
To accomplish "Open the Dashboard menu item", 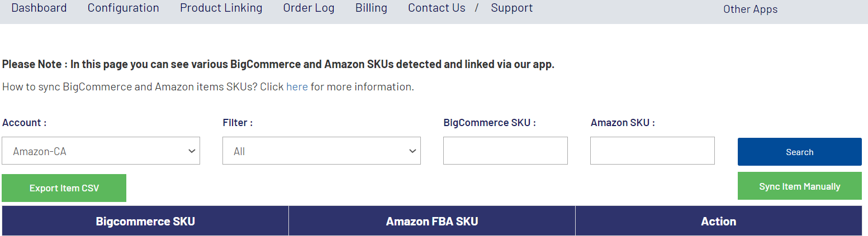I will click(39, 8).
